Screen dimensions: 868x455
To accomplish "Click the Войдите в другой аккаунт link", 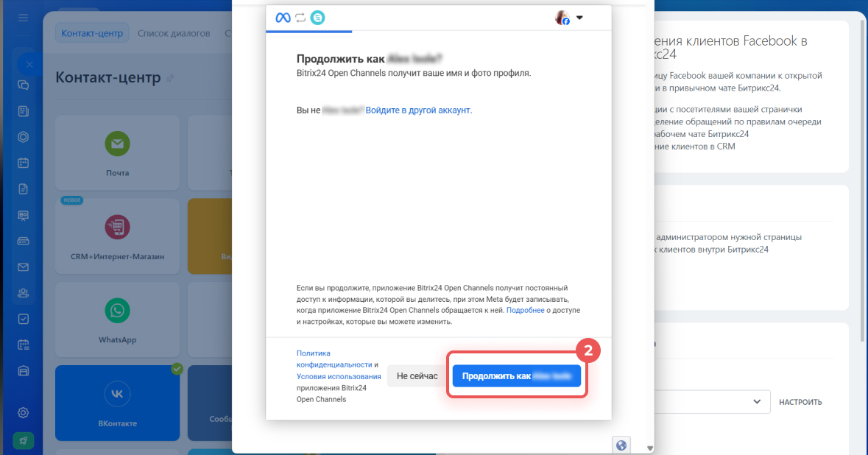I will pyautogui.click(x=418, y=110).
